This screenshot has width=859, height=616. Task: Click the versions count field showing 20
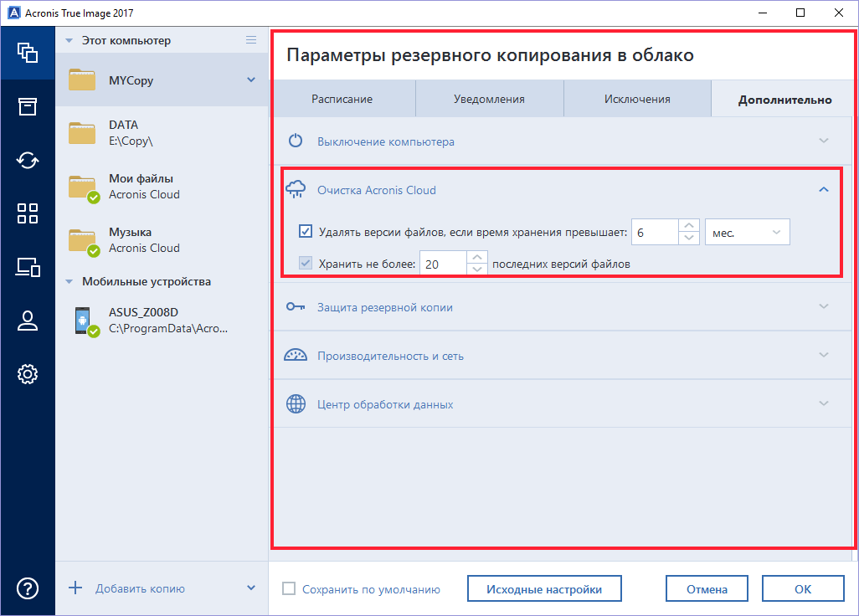(x=442, y=264)
